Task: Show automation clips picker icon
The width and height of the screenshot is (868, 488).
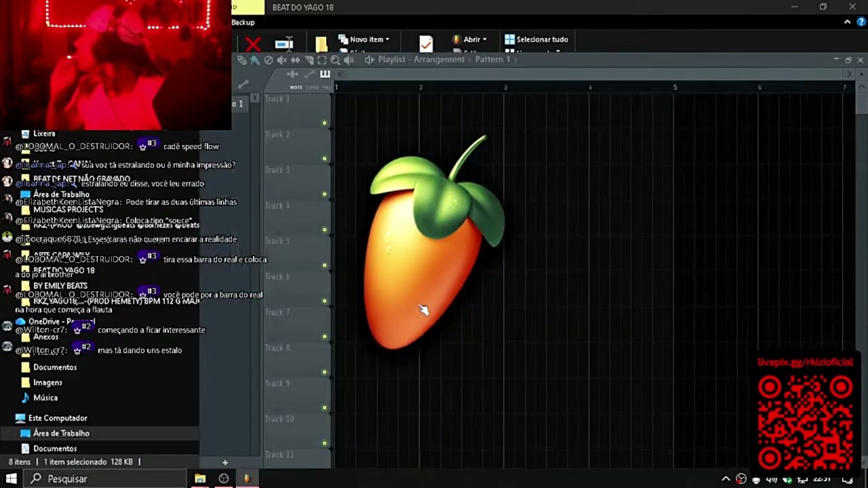Action: tap(309, 74)
